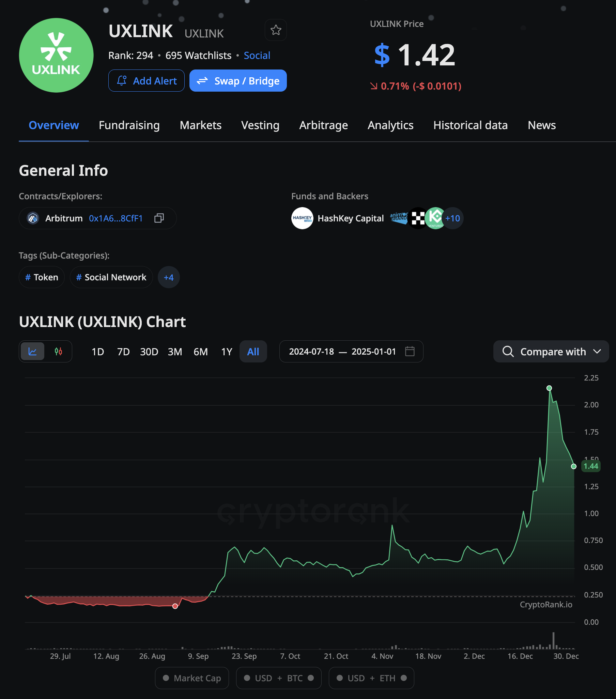The image size is (616, 699).
Task: Expand the +4 additional tags
Action: pos(169,277)
